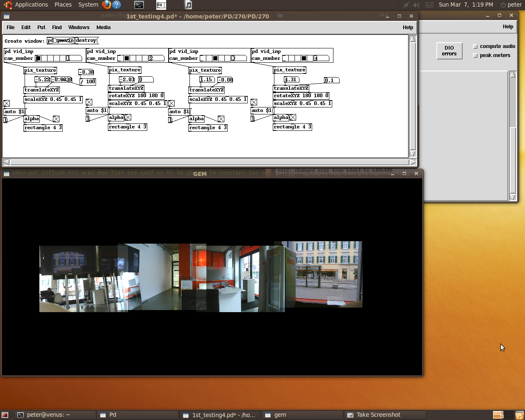This screenshot has width=525, height=420.
Task: Click the mail envelope tray icon
Action: 429,5
